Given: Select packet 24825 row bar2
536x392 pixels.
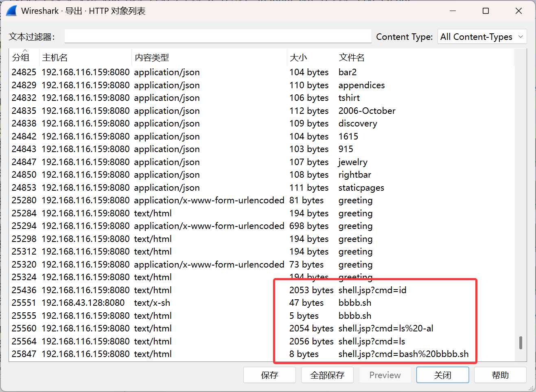Looking at the screenshot, I should point(261,72).
